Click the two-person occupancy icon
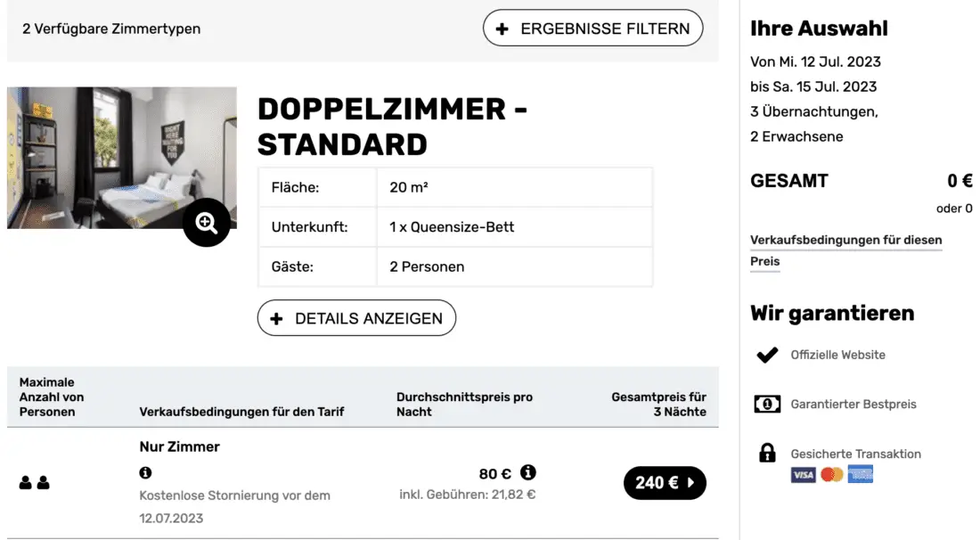 (x=35, y=483)
